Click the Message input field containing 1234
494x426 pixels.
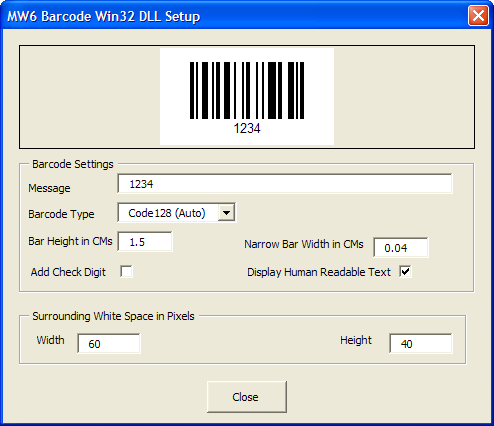point(285,184)
